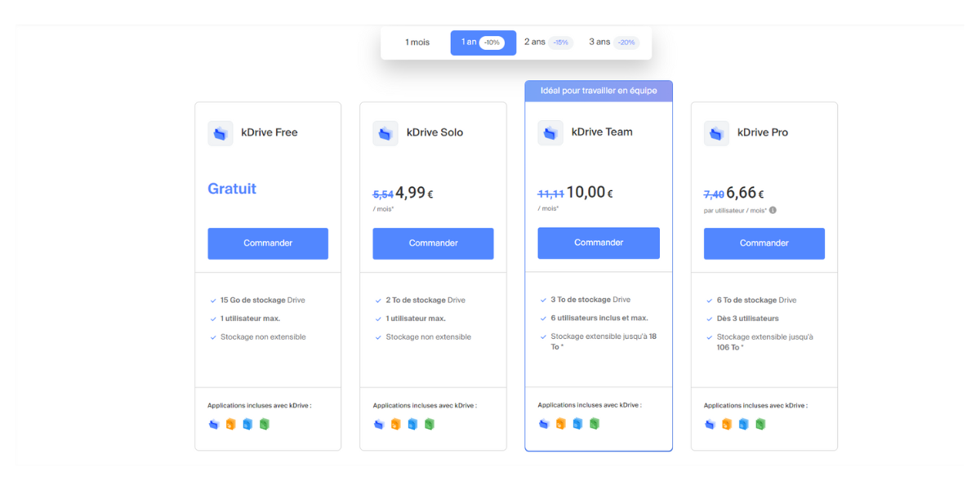Viewport: 980px width, 490px height.
Task: Click the struck-through 11,11 price in kDrive Team
Action: (x=550, y=194)
